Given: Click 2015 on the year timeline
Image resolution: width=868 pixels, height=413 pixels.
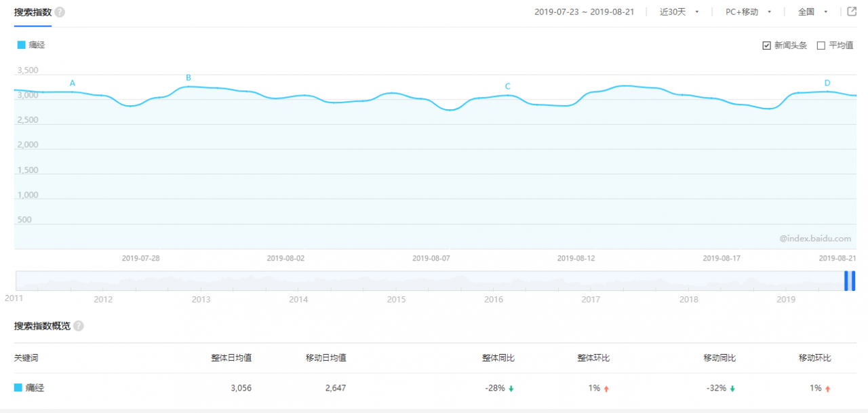Looking at the screenshot, I should [396, 299].
